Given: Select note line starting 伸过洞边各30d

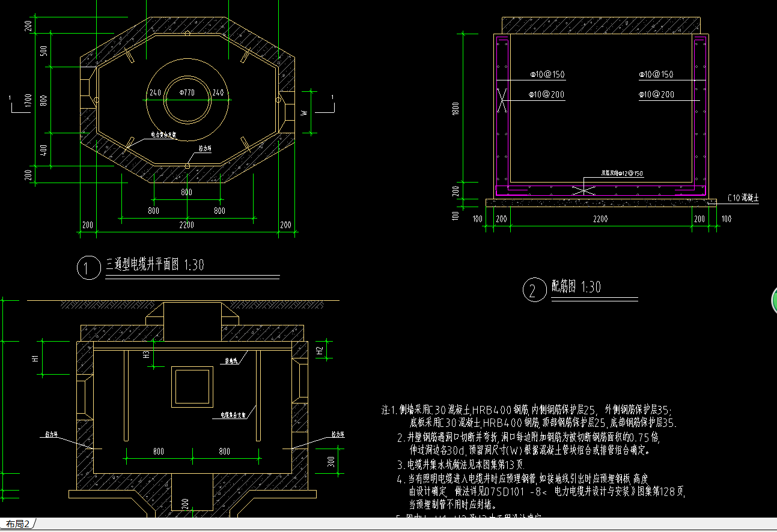Looking at the screenshot, I should click(529, 450).
